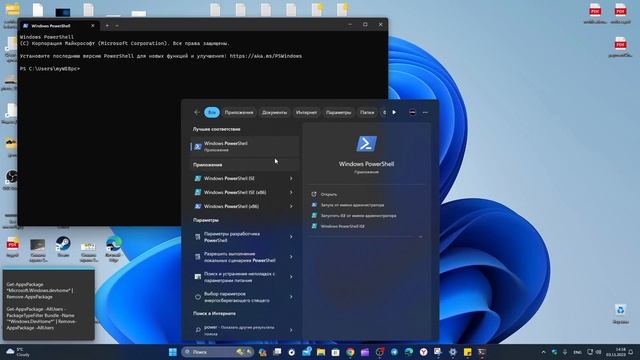Click the taskbar search box
Screen dimensions: 640x360
click(x=217, y=352)
